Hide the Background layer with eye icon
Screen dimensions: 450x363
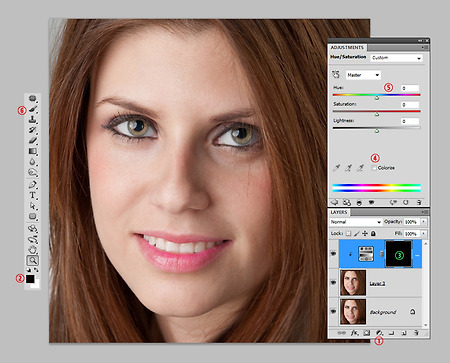coord(333,311)
